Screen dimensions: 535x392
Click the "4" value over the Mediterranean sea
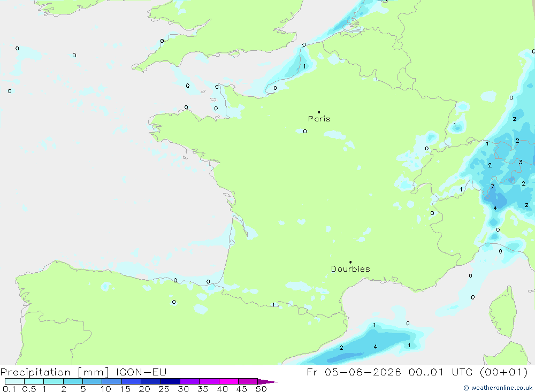pyautogui.click(x=376, y=347)
